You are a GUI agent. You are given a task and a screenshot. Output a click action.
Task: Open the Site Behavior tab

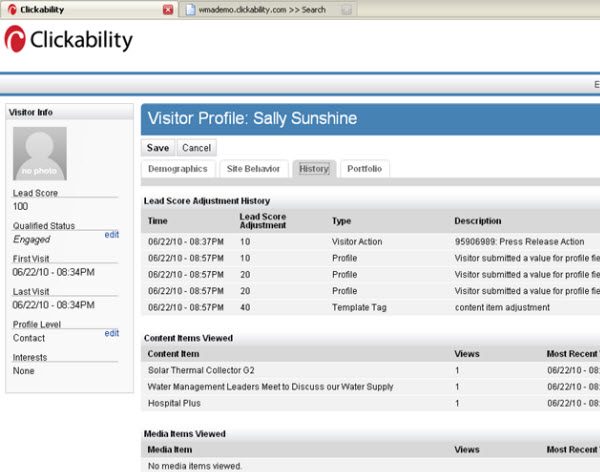coord(253,169)
